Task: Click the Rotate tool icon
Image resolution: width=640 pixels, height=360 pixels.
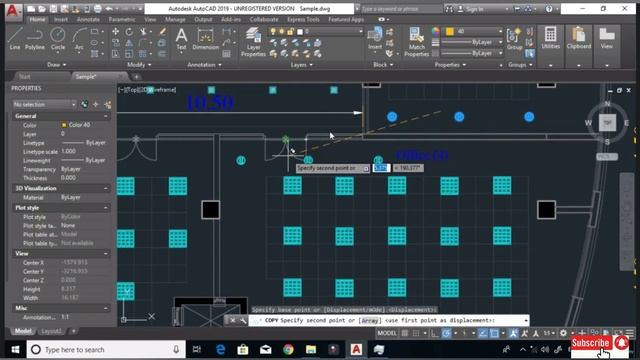Action: click(x=129, y=32)
